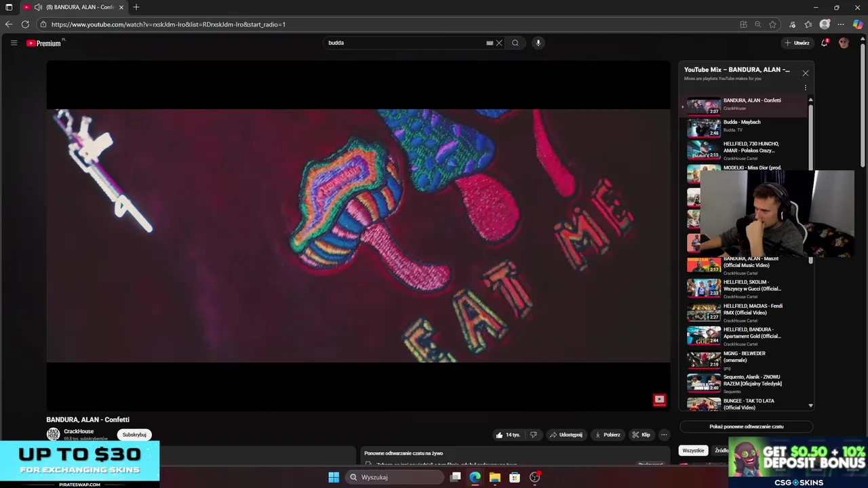Open the on-screen keyboard icon in search
Screen dimensions: 868x488
click(490, 43)
